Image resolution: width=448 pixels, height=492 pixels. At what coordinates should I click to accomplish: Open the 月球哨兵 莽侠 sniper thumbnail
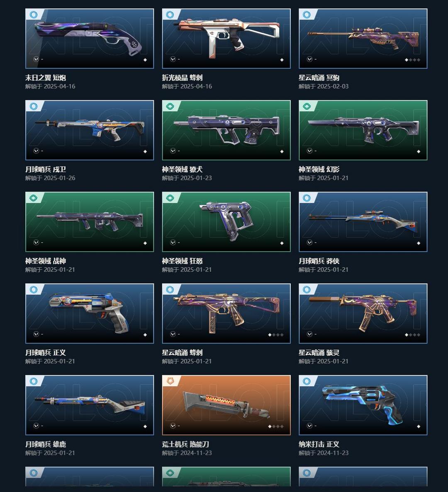point(363,222)
